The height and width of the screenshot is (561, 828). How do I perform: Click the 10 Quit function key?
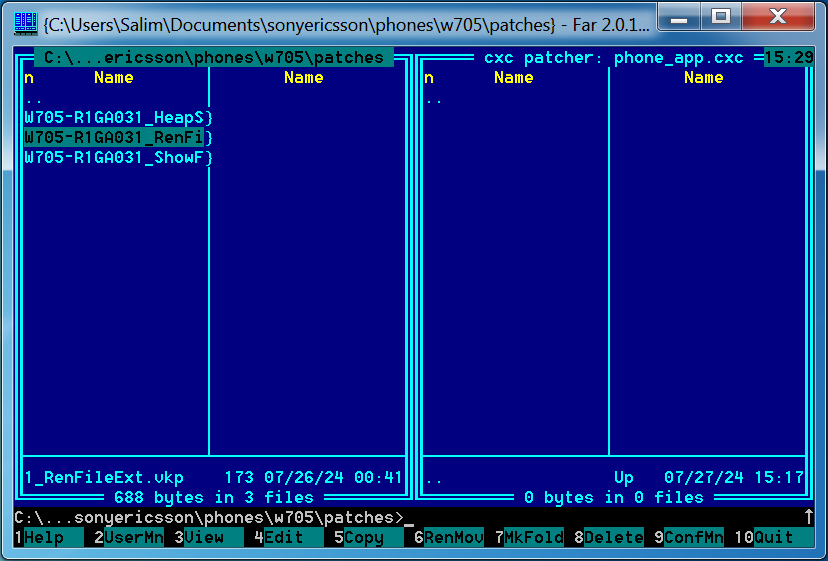pyautogui.click(x=774, y=537)
